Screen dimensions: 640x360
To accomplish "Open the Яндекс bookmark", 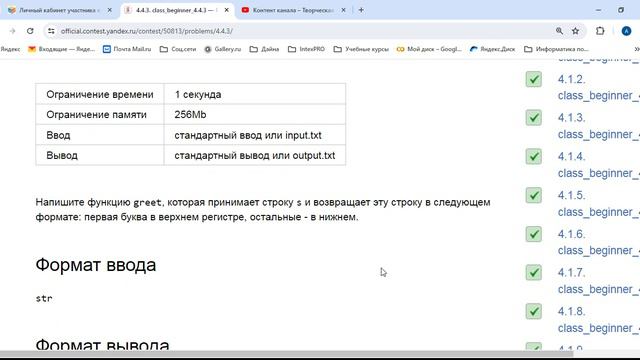I will click(x=10, y=49).
